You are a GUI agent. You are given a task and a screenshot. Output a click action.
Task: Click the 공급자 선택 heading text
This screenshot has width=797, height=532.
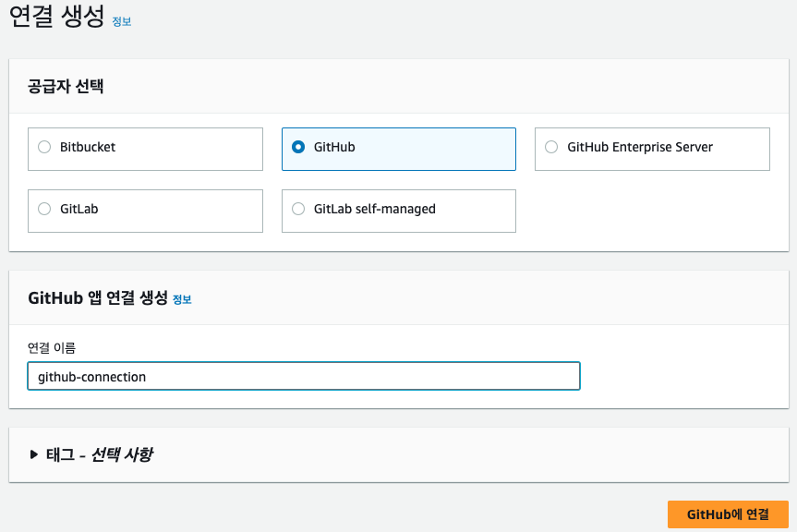(66, 86)
